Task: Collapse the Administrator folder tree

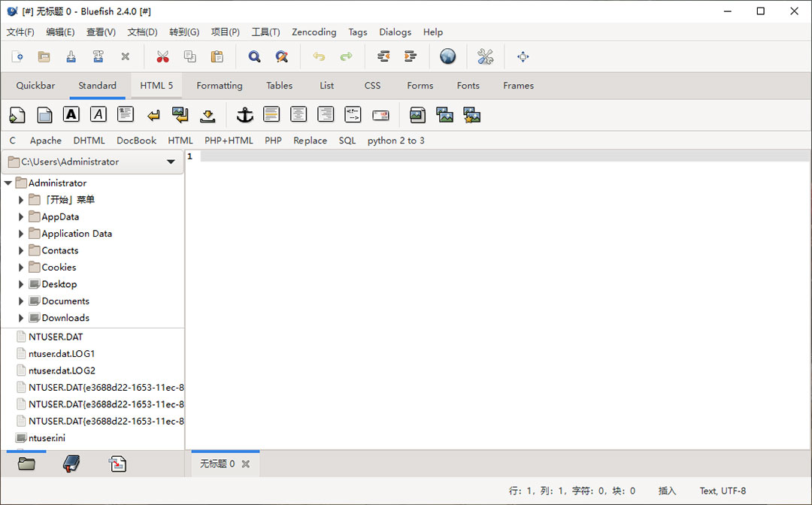Action: [x=8, y=183]
